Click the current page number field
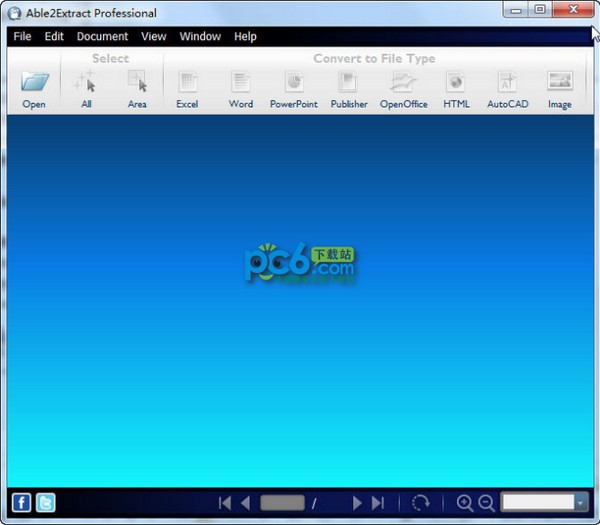This screenshot has width=600, height=525. [x=282, y=503]
